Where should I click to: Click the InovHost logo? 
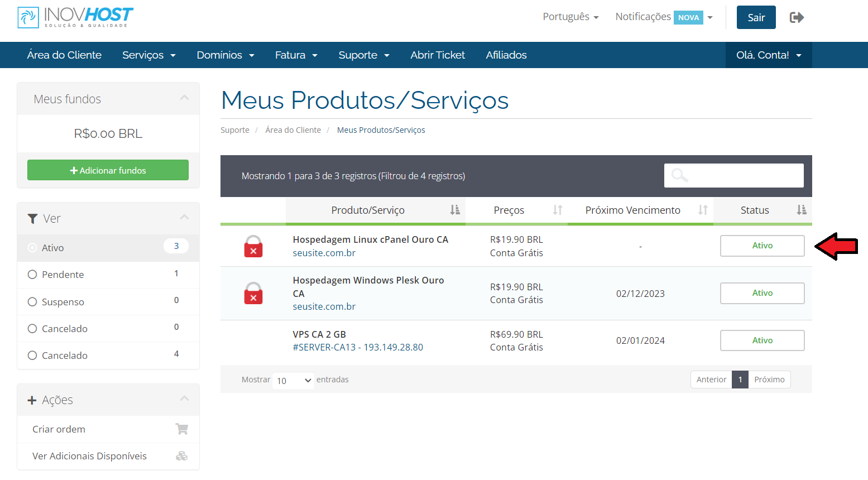pyautogui.click(x=75, y=17)
